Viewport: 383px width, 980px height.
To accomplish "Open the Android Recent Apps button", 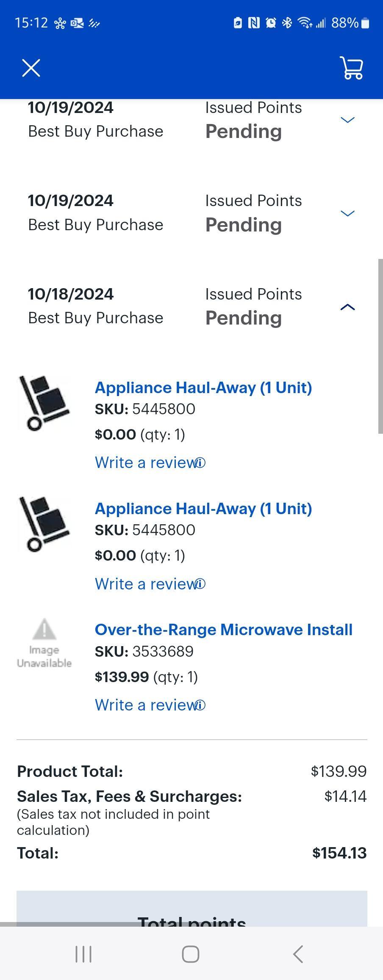I will [83, 954].
